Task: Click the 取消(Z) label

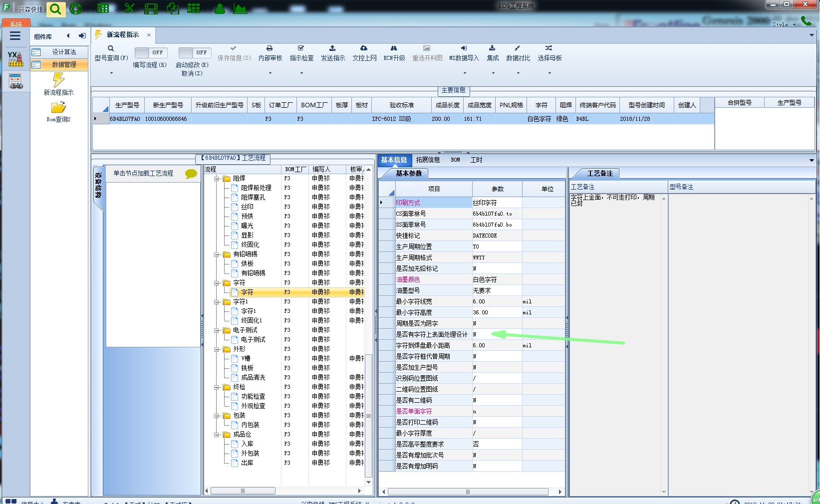Action: 192,73
